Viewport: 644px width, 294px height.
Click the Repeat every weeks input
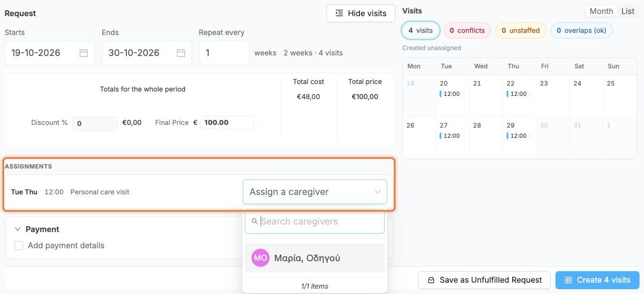(224, 53)
